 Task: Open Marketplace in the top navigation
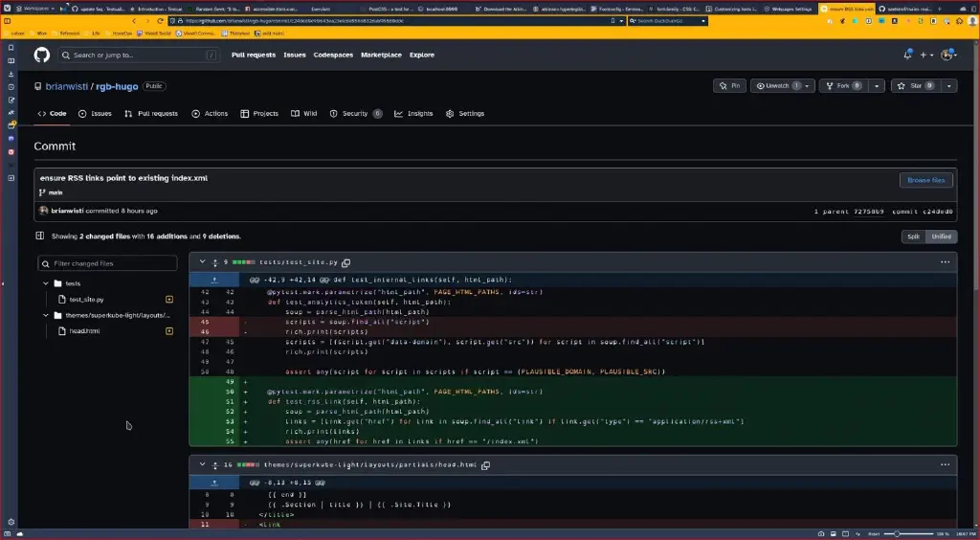coord(381,55)
